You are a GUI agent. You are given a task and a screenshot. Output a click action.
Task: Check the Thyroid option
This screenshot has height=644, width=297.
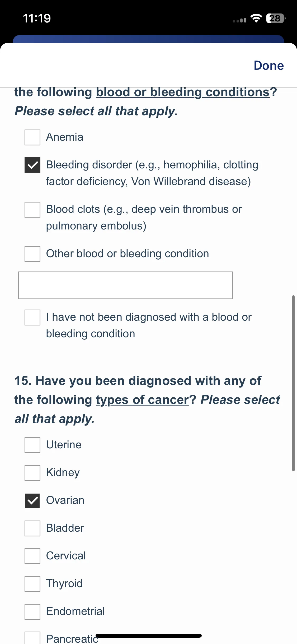pos(32,584)
